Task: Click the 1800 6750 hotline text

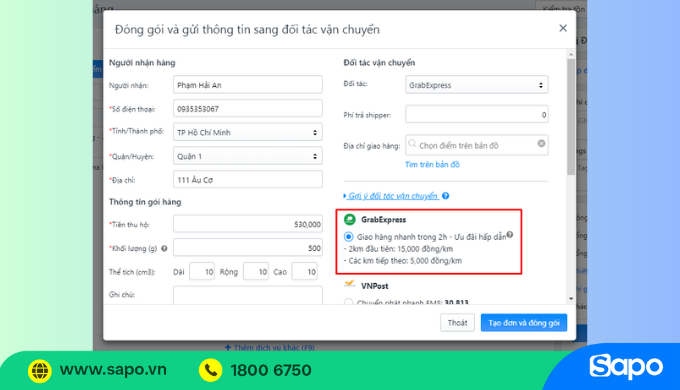Action: (271, 370)
